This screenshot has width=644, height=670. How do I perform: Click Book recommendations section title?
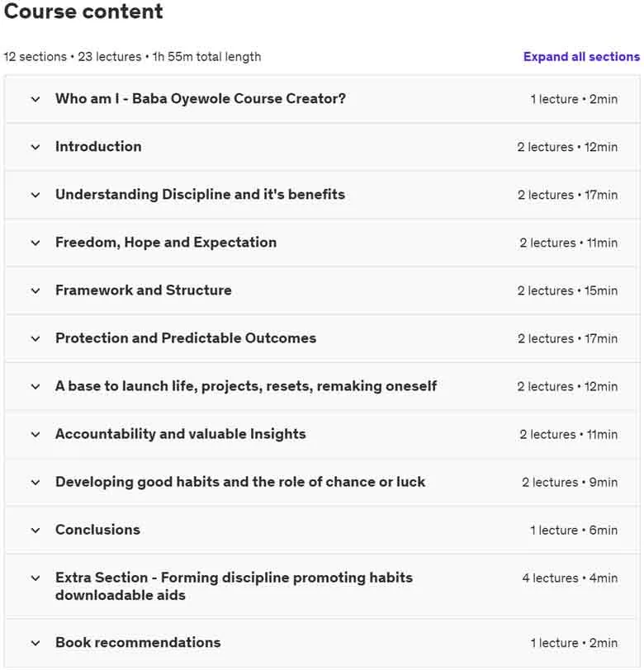click(x=138, y=642)
